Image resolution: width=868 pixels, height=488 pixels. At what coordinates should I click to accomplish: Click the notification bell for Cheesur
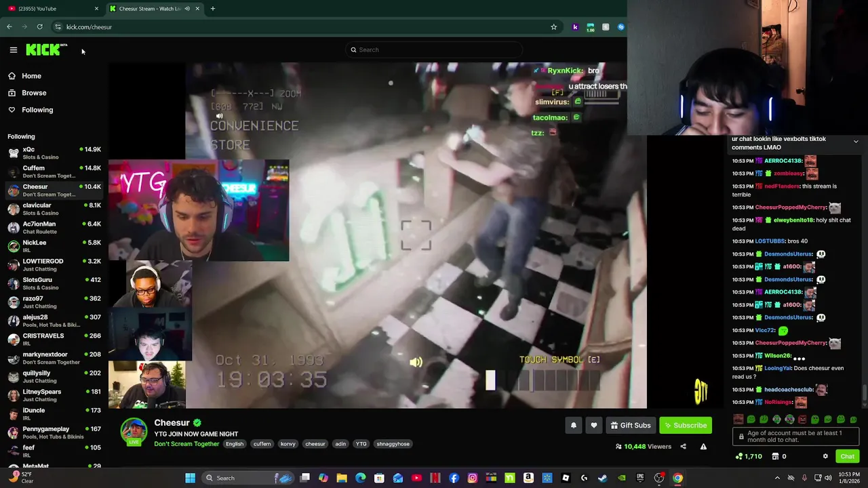pos(573,425)
